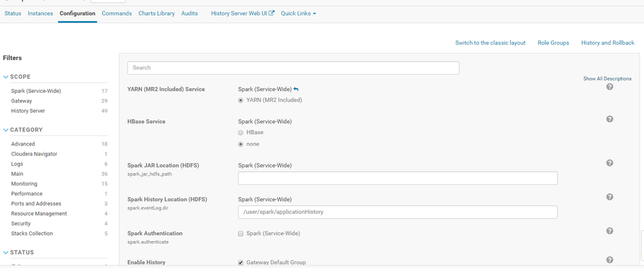Open help for Spark Authentication

610,231
